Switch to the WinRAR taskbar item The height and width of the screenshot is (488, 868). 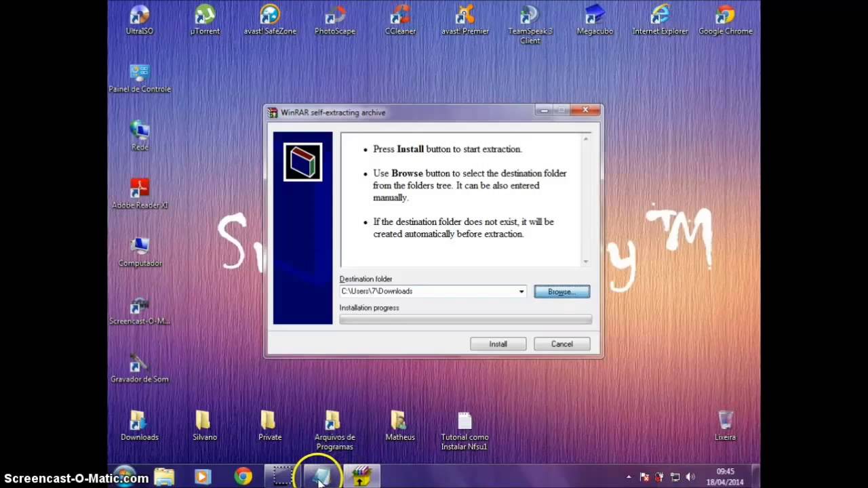(361, 476)
